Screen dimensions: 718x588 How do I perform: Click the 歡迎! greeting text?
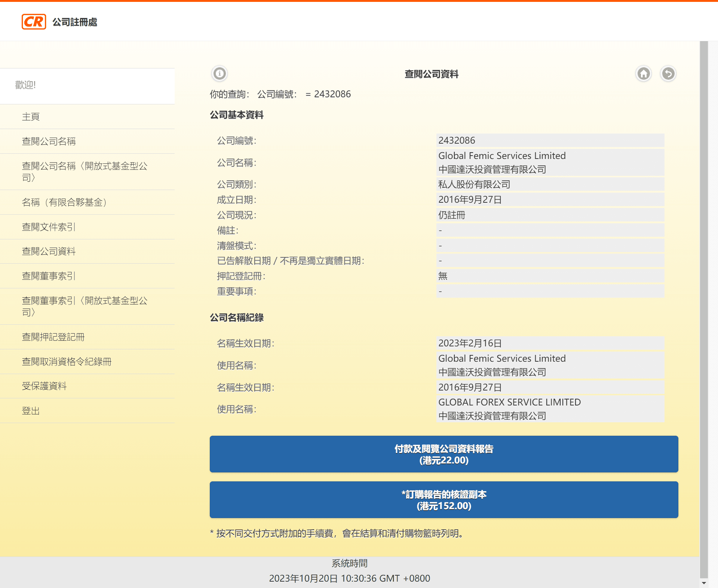25,85
